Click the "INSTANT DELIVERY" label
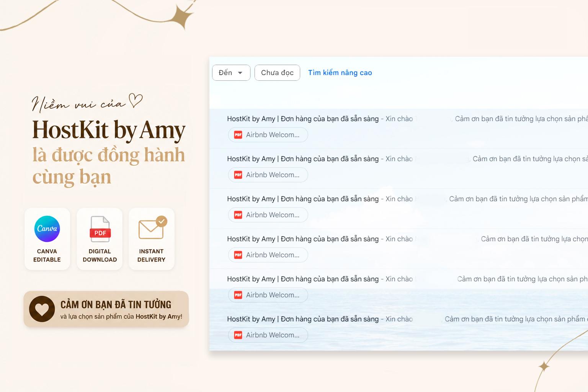 coord(152,255)
